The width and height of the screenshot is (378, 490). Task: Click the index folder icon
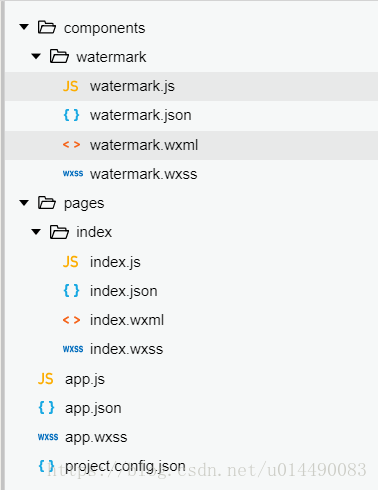pos(59,232)
